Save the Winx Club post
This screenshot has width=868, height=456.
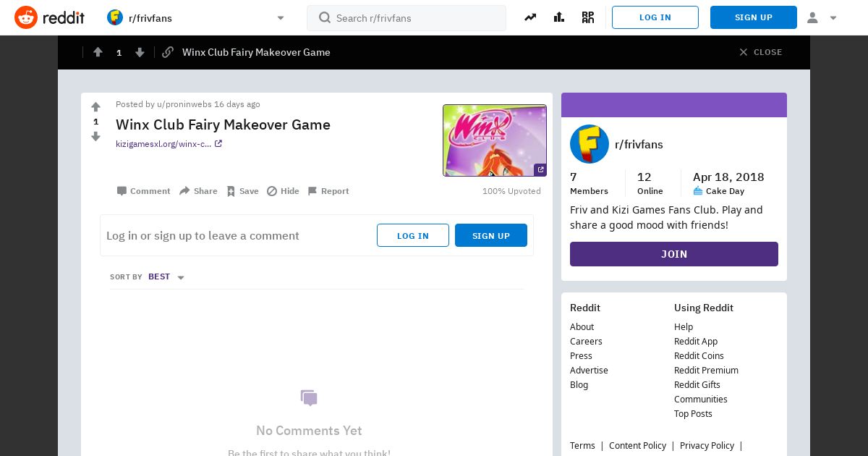click(x=242, y=191)
